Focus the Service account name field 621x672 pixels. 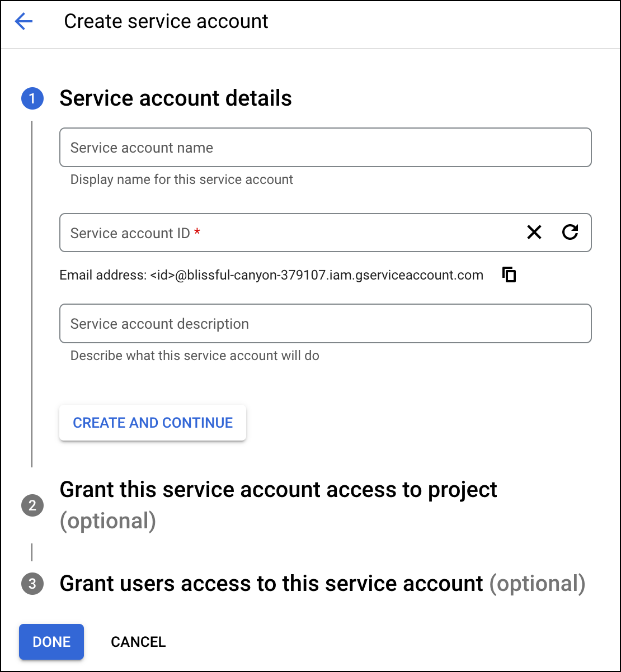[324, 147]
